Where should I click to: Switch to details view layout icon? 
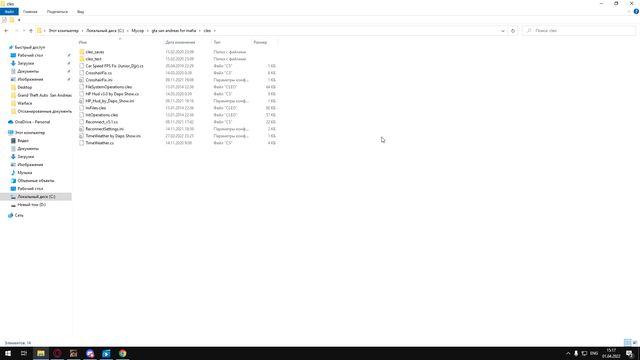click(627, 342)
